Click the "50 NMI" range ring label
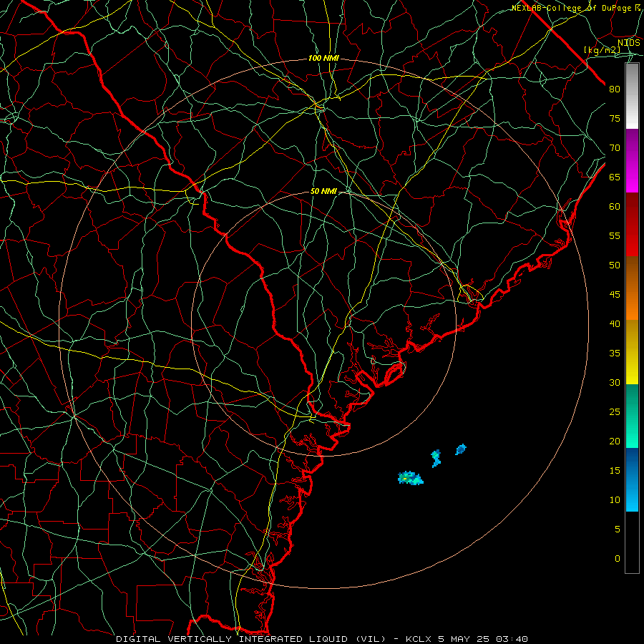The height and width of the screenshot is (644, 644). pyautogui.click(x=323, y=191)
